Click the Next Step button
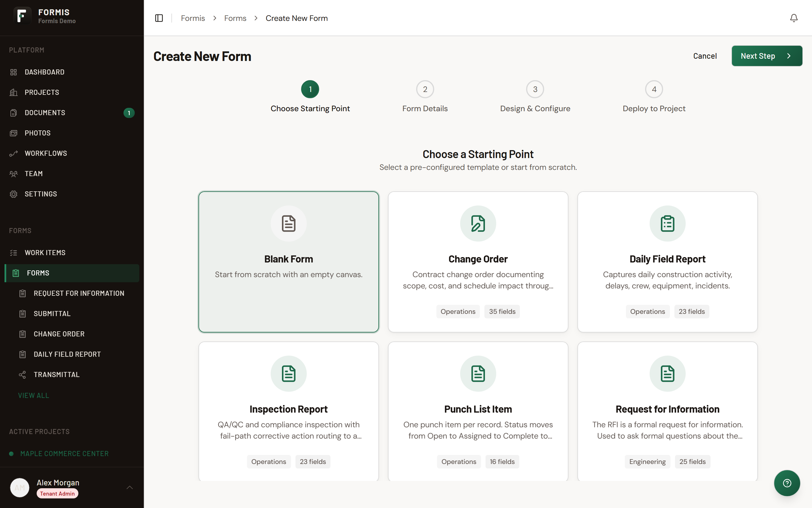This screenshot has height=508, width=812. [x=767, y=56]
